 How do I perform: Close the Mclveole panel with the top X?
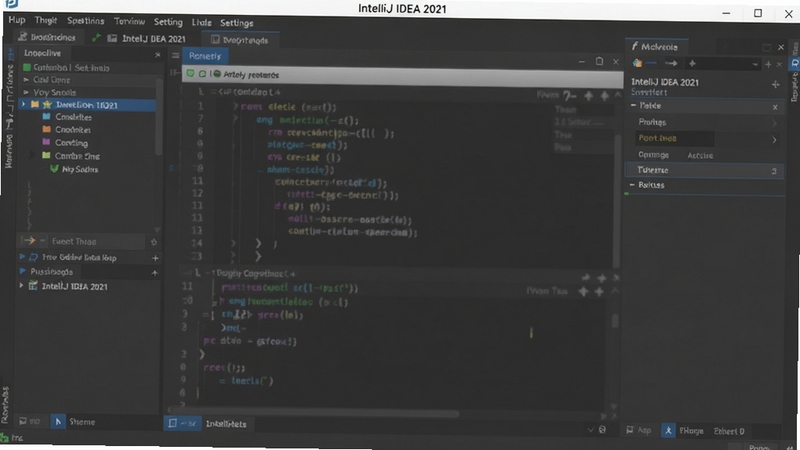pos(781,47)
